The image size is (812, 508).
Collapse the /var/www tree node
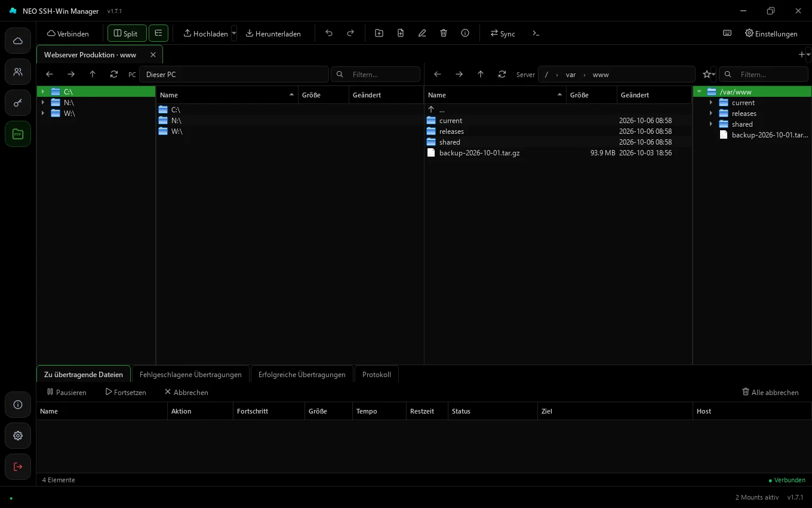point(699,92)
